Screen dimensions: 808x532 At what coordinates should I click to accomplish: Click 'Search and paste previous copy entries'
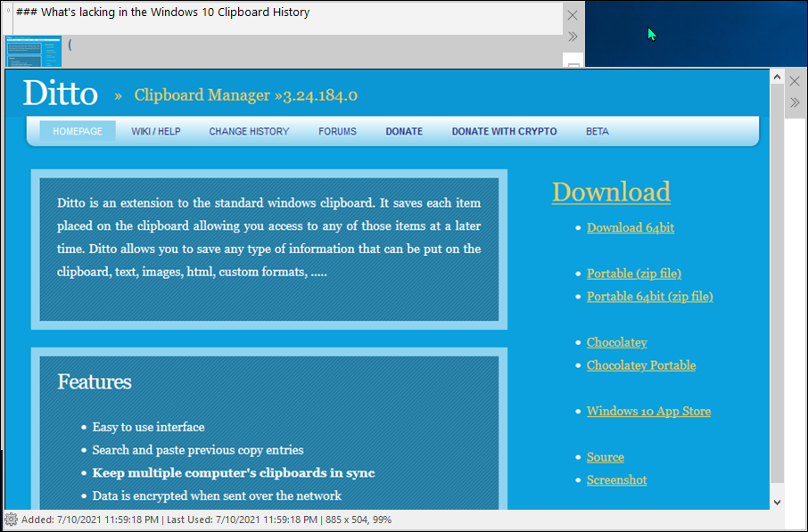(x=198, y=450)
